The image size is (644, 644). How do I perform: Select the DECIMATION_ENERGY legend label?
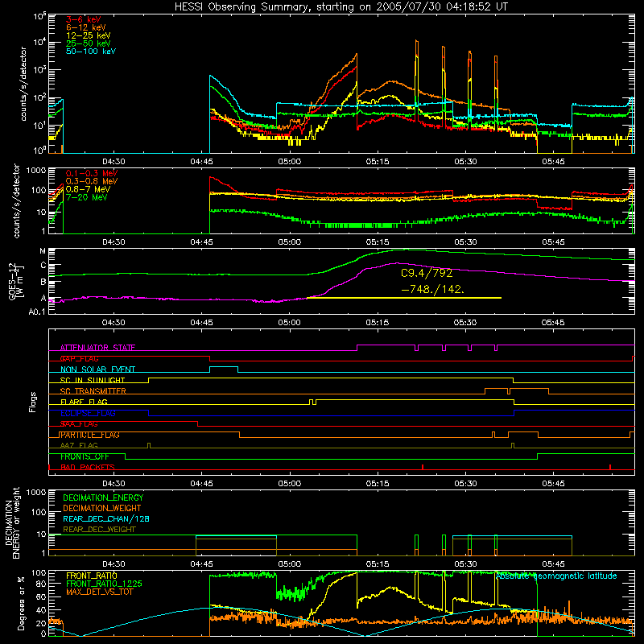[103, 497]
